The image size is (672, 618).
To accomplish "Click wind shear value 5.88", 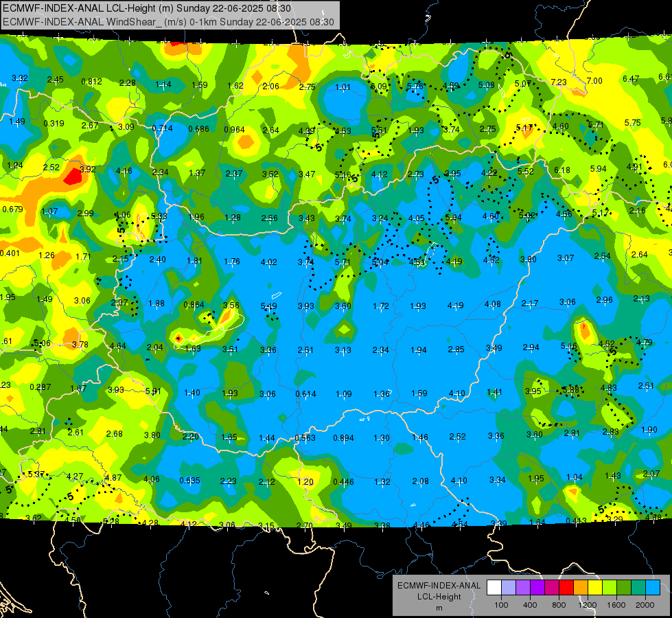I will 570,390.
